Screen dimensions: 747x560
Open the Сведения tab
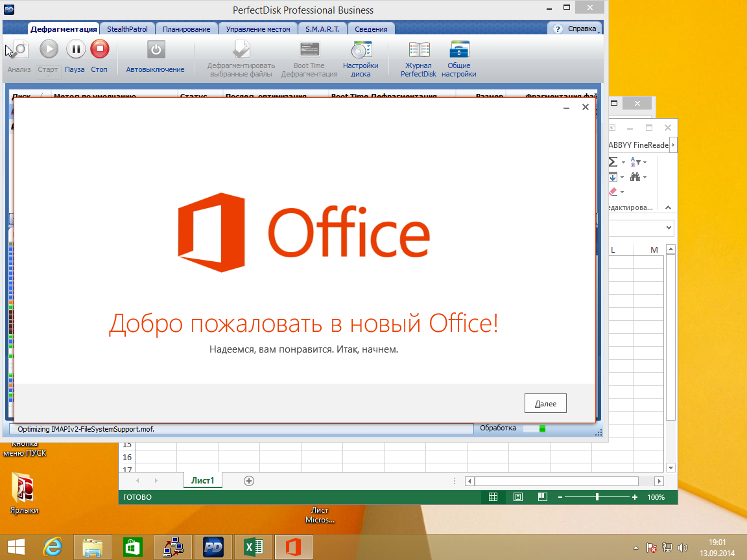click(371, 29)
